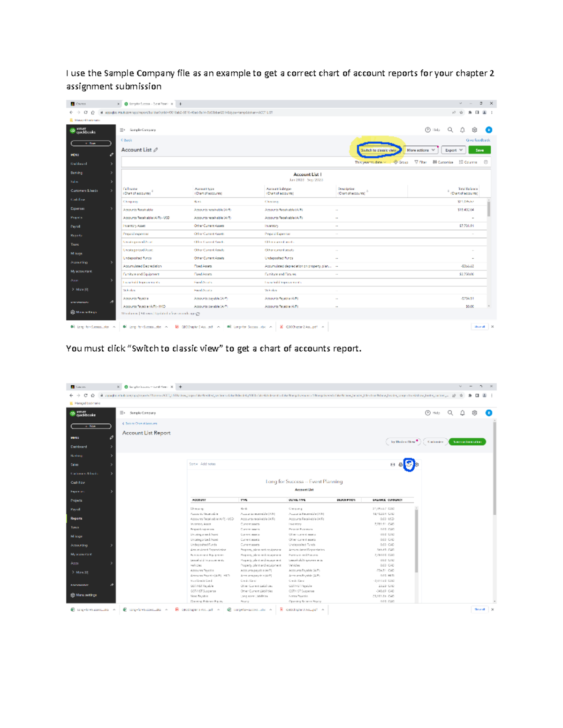Open More actions dropdown on Account List page
Viewport: 563px width, 728px height.
pos(420,150)
